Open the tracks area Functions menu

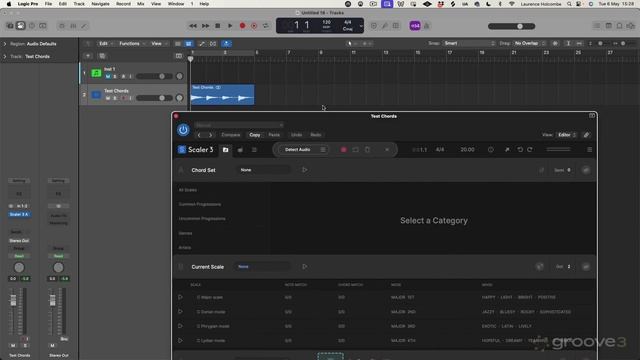(x=131, y=44)
